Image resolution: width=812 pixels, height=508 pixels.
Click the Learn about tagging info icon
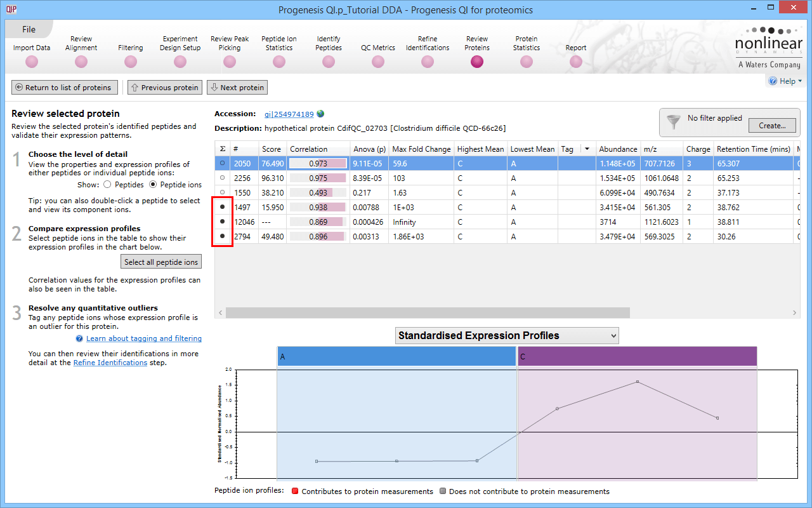click(x=79, y=338)
